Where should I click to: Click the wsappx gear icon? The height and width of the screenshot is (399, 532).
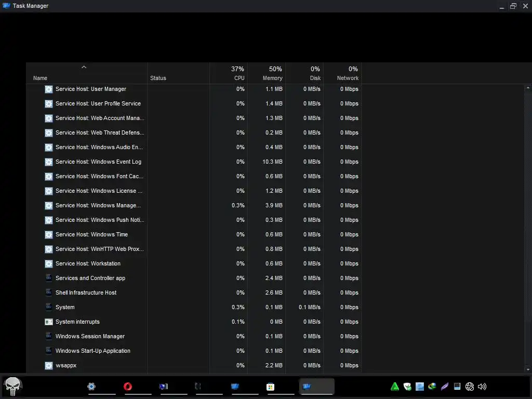(x=49, y=365)
